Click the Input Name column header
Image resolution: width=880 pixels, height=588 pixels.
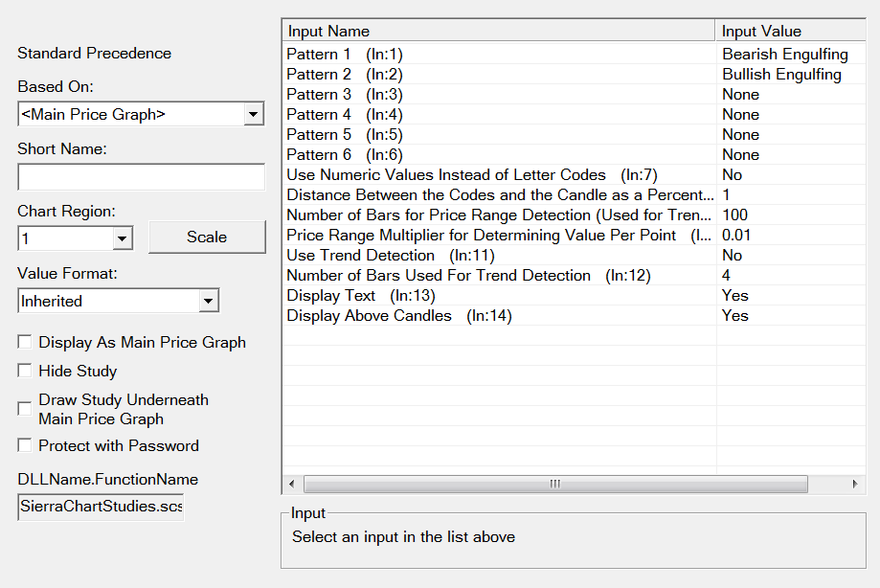coord(498,32)
